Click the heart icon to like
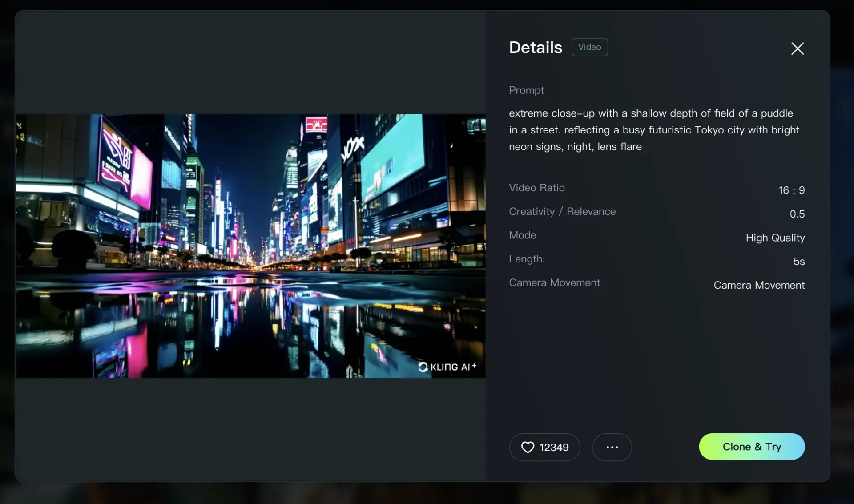This screenshot has width=854, height=504. pos(527,447)
